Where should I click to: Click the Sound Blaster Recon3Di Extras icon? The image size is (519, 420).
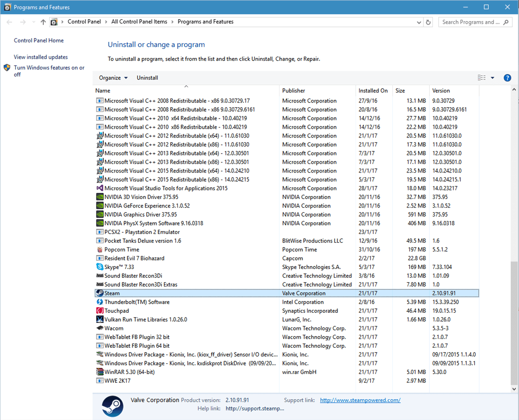(100, 285)
